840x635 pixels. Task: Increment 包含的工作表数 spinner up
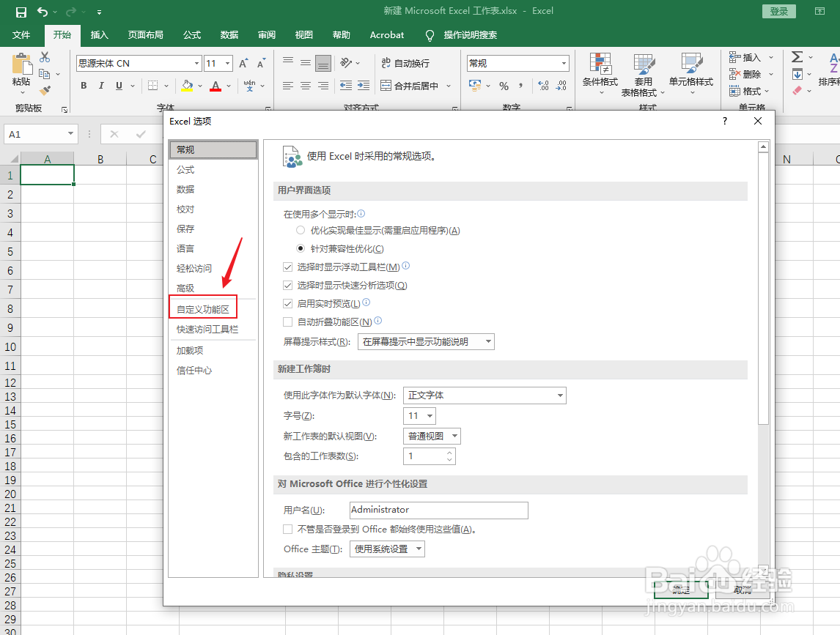449,453
